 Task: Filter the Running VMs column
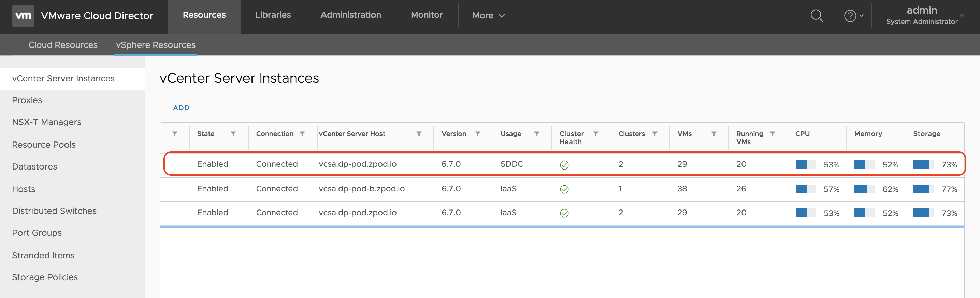772,134
